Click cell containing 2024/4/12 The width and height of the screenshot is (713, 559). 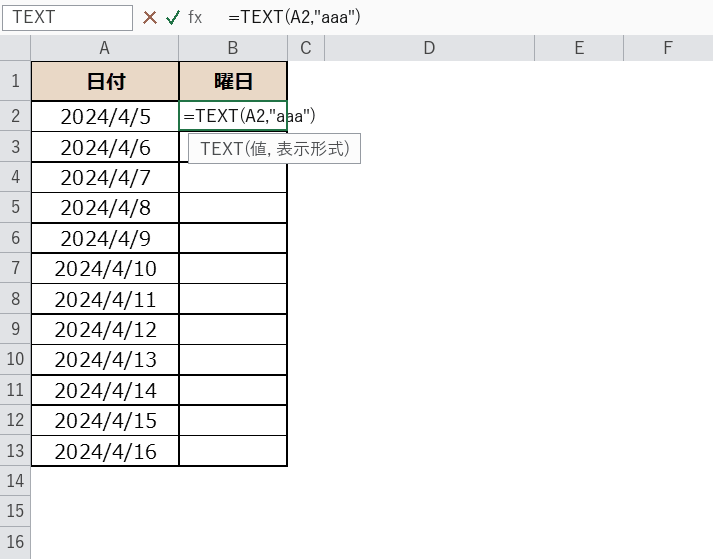(105, 330)
